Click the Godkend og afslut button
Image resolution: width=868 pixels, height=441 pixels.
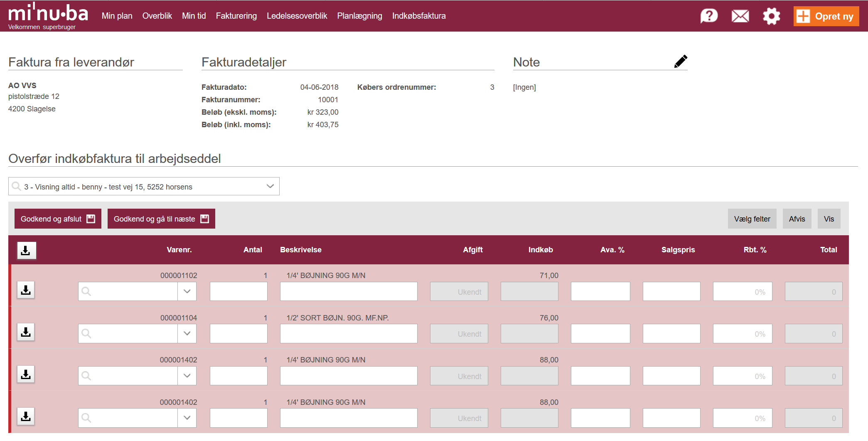click(x=58, y=219)
